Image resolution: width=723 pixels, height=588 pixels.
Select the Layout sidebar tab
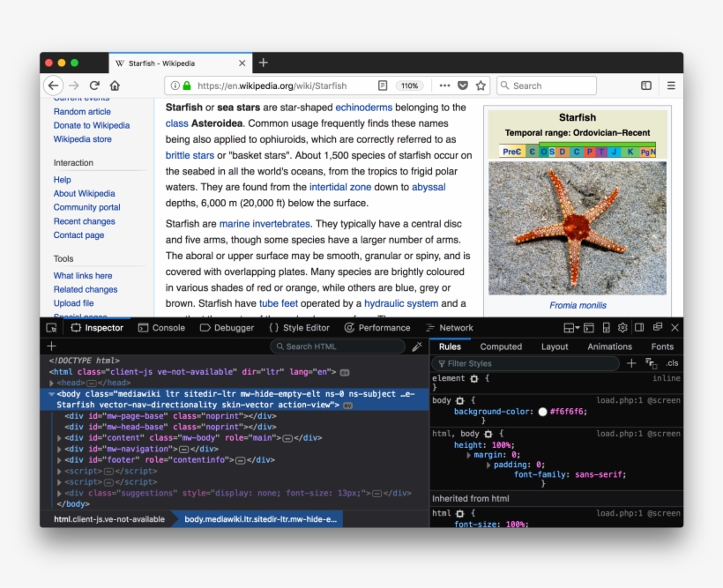555,346
